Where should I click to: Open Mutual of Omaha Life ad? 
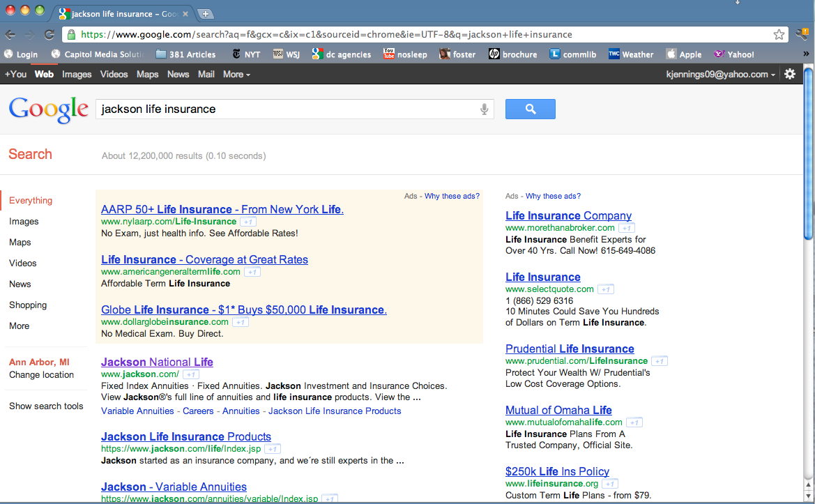pos(558,410)
